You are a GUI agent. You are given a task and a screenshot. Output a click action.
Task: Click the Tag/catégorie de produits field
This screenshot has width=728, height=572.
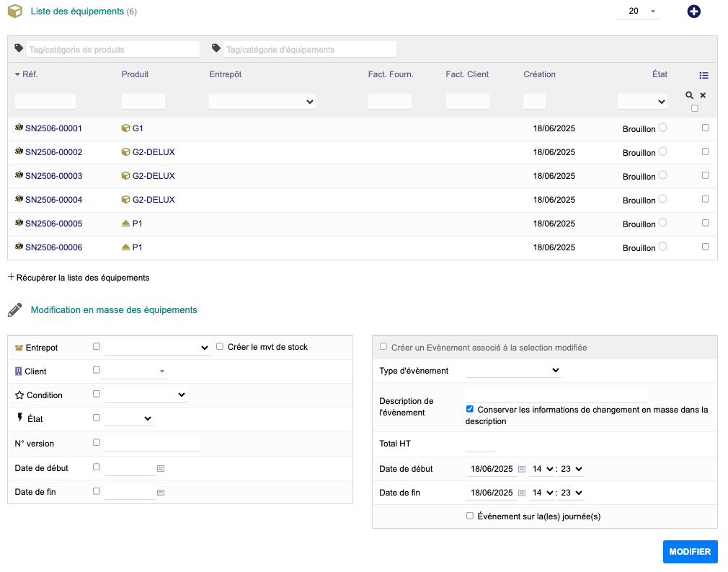pos(113,50)
